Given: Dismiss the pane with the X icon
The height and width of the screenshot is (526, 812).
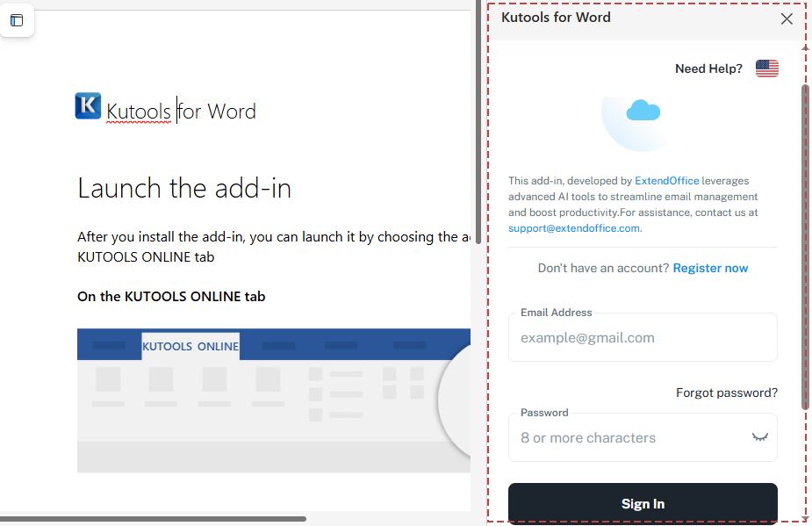Looking at the screenshot, I should (787, 18).
